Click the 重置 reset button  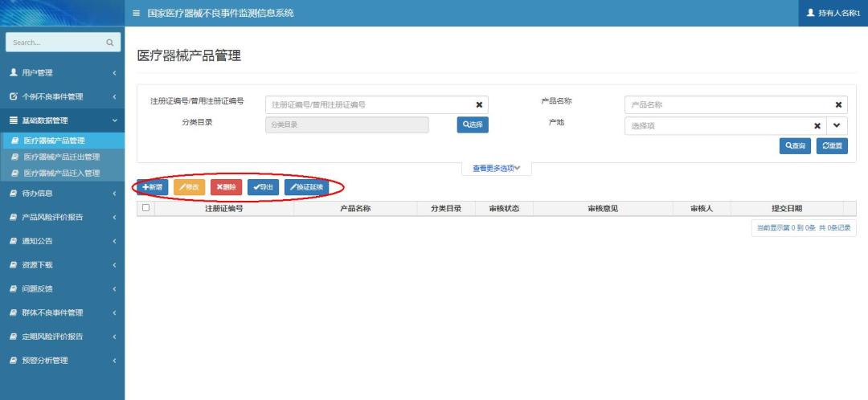pyautogui.click(x=832, y=146)
